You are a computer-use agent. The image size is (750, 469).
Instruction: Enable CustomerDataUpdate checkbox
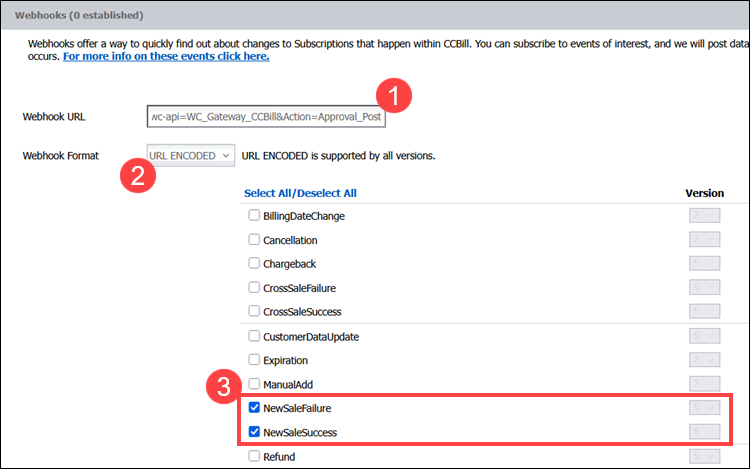click(254, 336)
